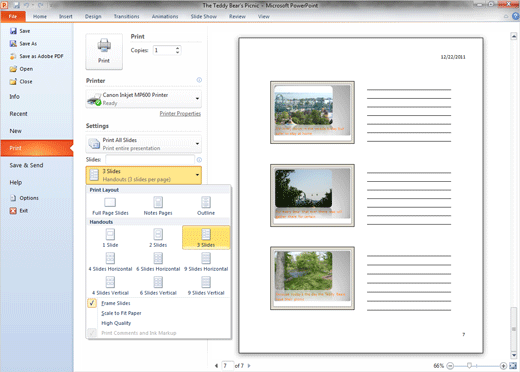Select Outline print layout

pos(206,206)
